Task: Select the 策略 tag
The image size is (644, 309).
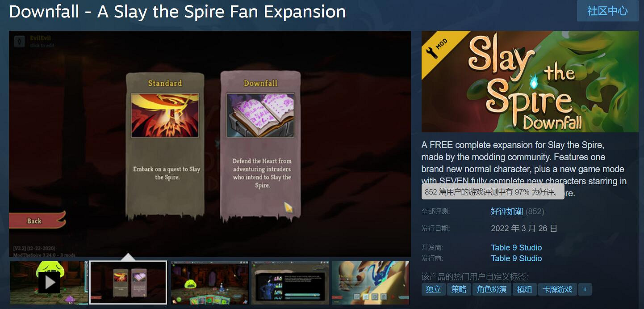Action: click(x=459, y=289)
